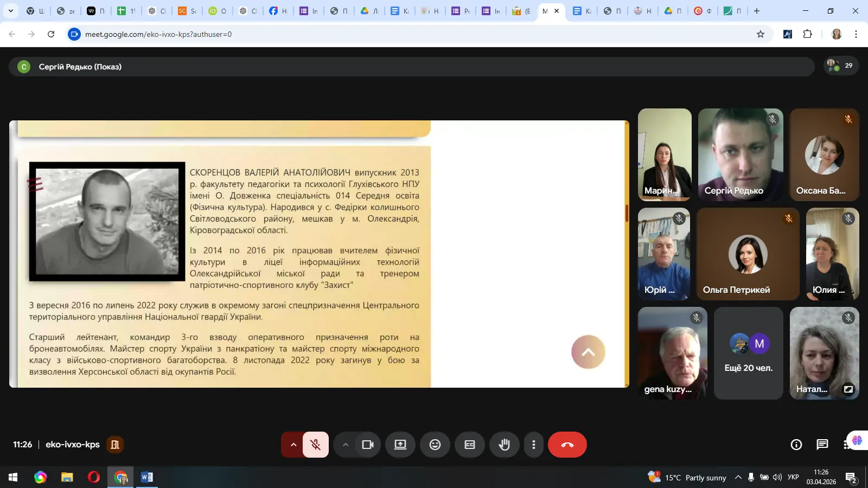Bookmark this page with the star
868x488 pixels.
[x=761, y=34]
